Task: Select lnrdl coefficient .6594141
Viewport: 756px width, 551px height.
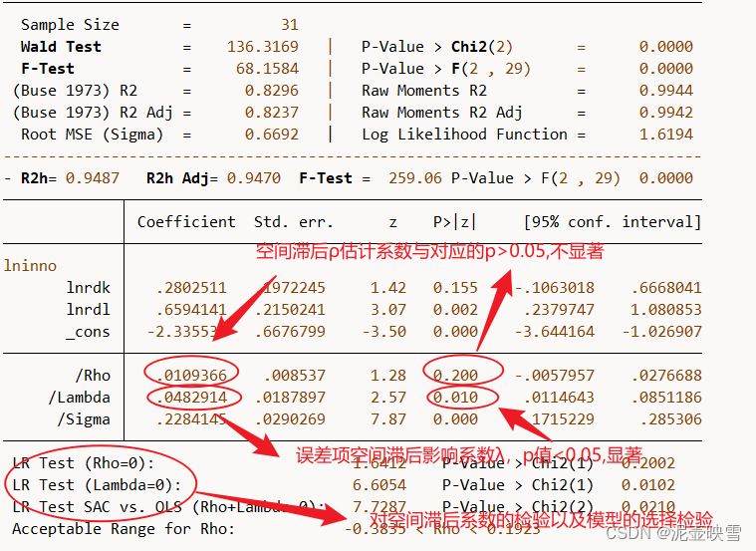Action: coord(191,310)
